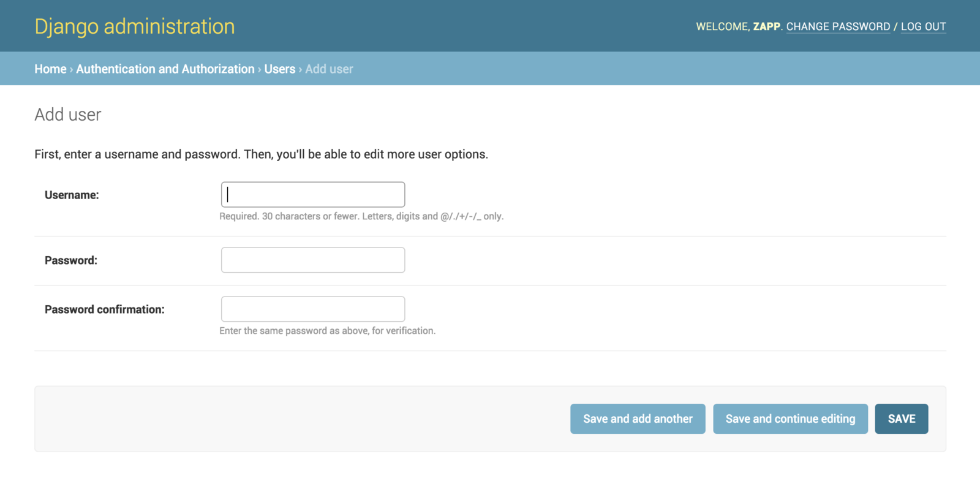Image resolution: width=980 pixels, height=489 pixels.
Task: Click the Password confirmation: label
Action: click(105, 309)
